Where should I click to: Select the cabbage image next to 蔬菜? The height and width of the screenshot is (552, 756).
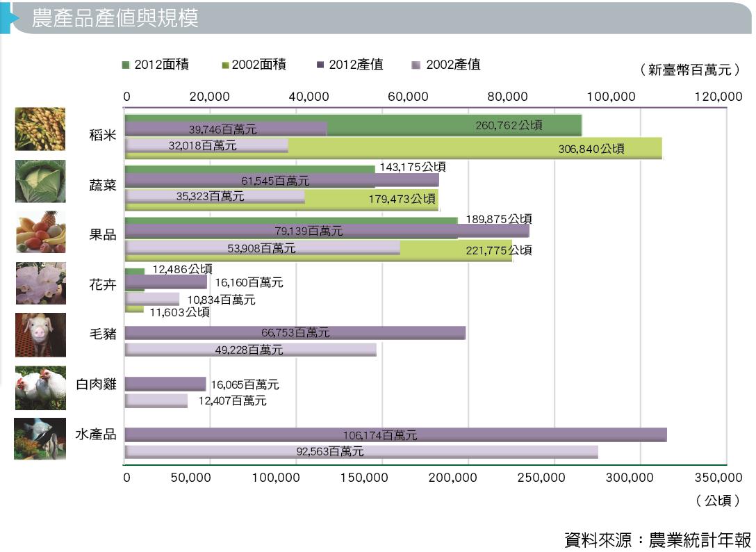tap(40, 181)
